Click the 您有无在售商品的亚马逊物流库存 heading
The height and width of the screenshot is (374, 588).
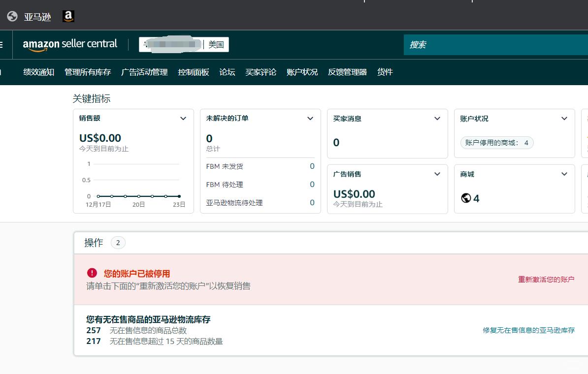(x=148, y=319)
